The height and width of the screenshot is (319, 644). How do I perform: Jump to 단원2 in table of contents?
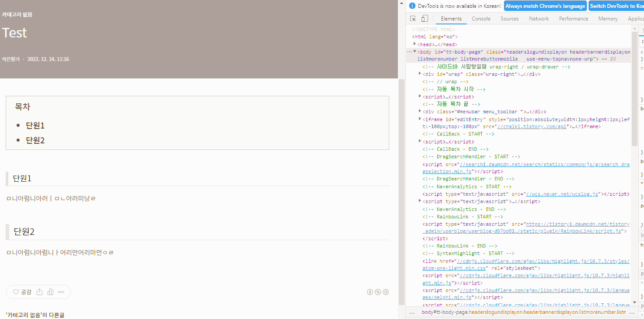tap(35, 140)
